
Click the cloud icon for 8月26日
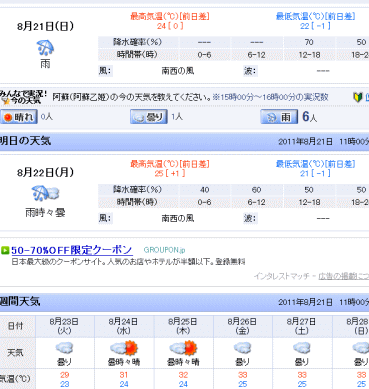pyautogui.click(x=242, y=349)
